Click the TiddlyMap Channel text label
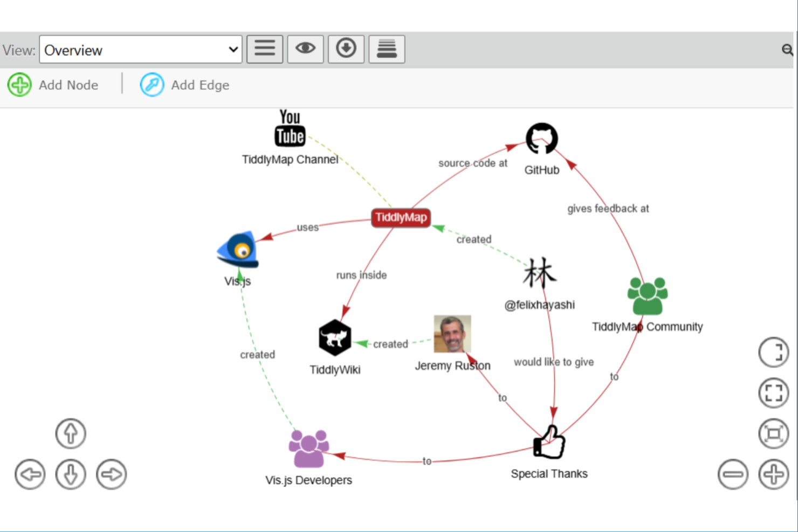Viewport: 798px width, 532px height. [290, 160]
